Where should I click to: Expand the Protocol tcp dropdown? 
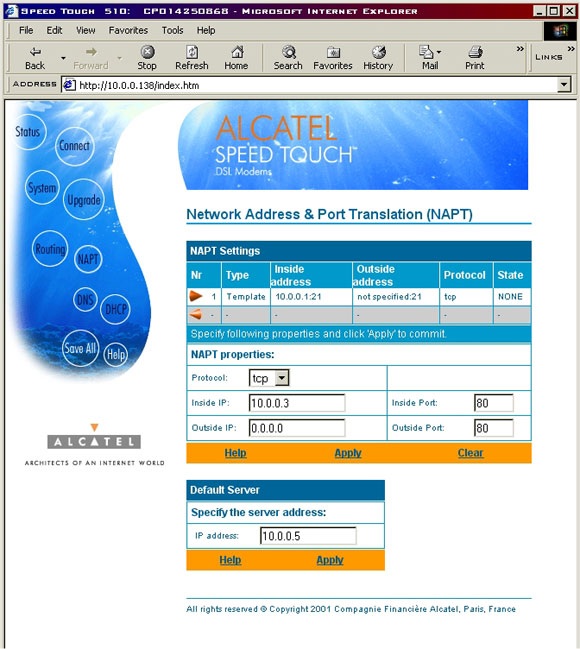tap(282, 377)
